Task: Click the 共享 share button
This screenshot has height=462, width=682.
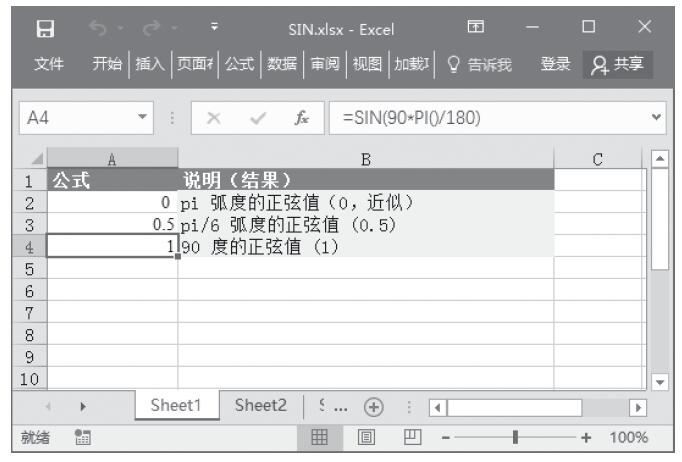Action: [x=617, y=65]
